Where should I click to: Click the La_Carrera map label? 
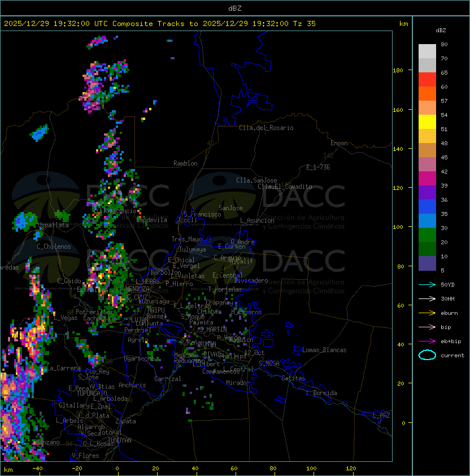tap(64, 368)
